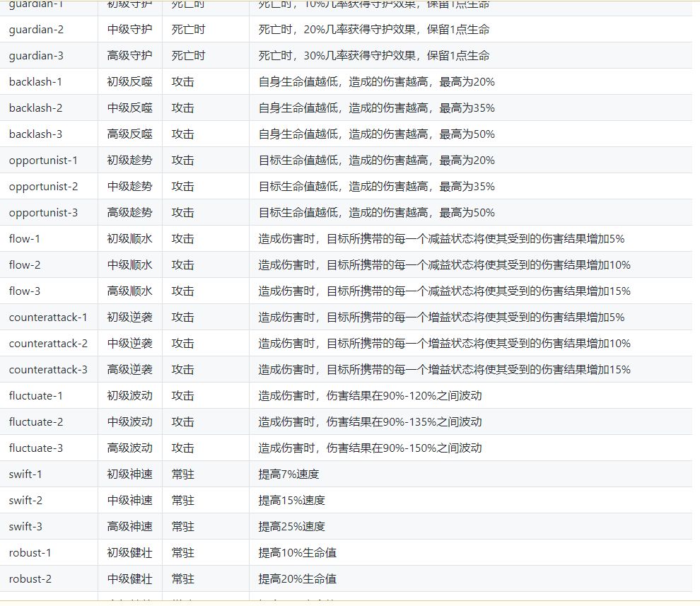Image resolution: width=700 pixels, height=606 pixels.
Task: Select counterattack-1 description ending 增加5%
Action: 441,317
